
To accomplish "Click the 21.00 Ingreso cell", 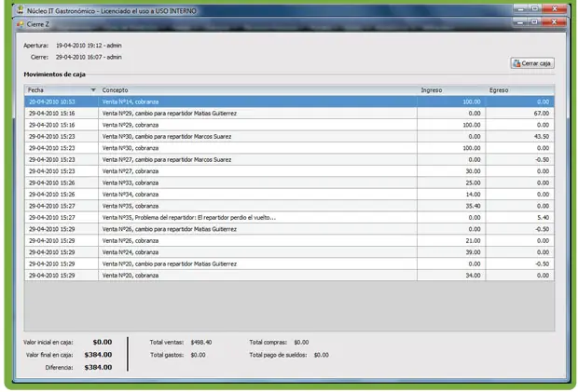I will (x=451, y=241).
